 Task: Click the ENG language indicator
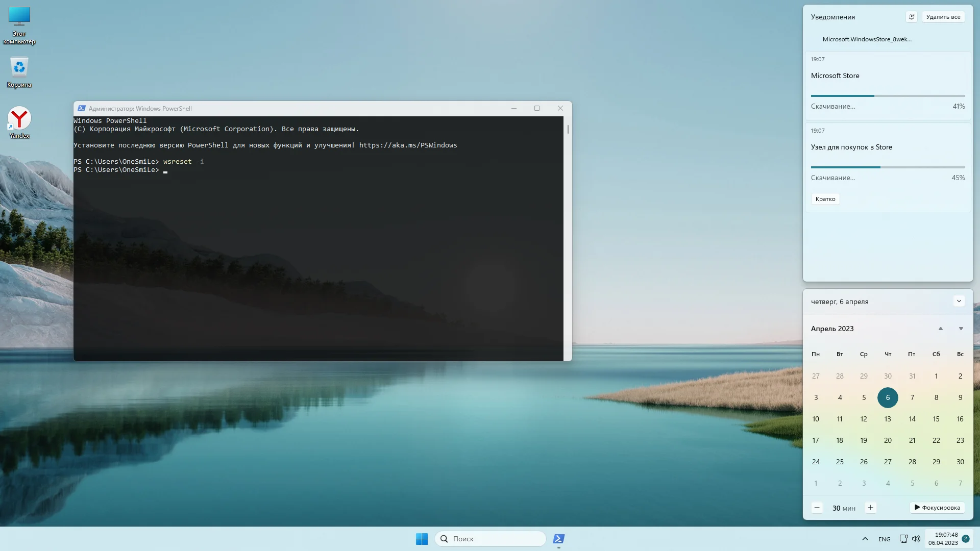(884, 539)
